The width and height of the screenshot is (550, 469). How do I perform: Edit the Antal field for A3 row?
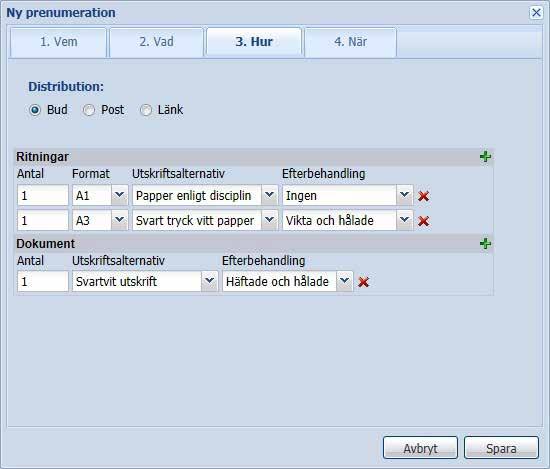point(43,220)
